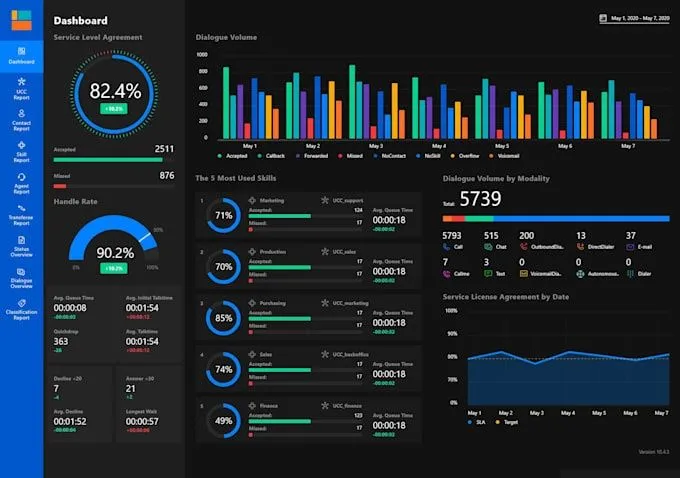Click the Marketing skill row with 71%
This screenshot has width=680, height=478.
tap(308, 215)
